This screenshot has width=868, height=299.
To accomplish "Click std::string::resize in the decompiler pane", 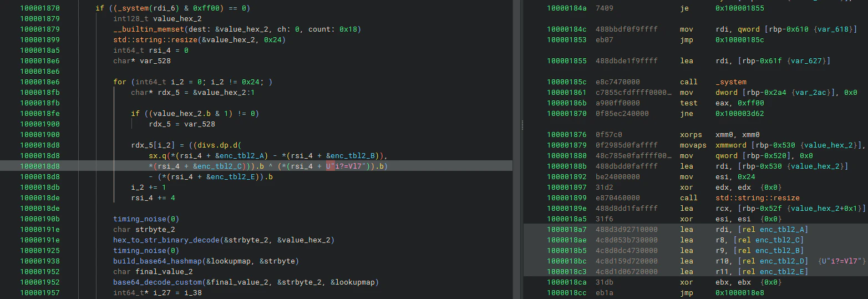I will point(153,39).
